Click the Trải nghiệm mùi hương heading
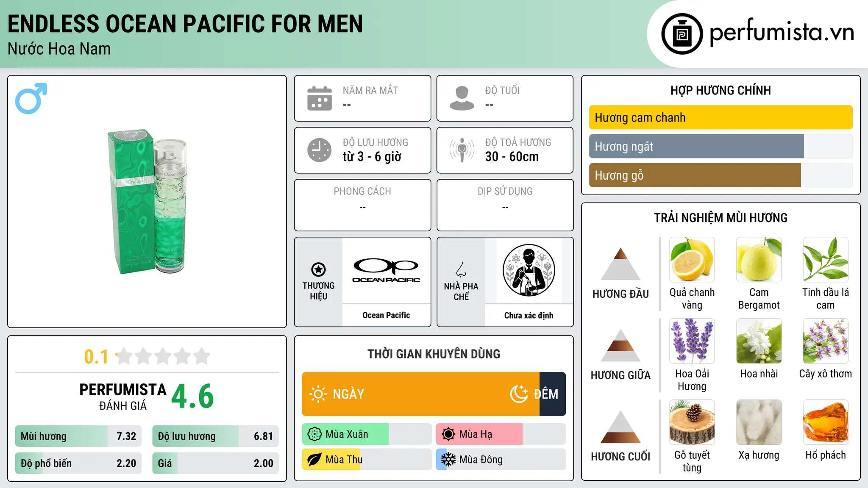Image resolution: width=868 pixels, height=488 pixels. [721, 218]
